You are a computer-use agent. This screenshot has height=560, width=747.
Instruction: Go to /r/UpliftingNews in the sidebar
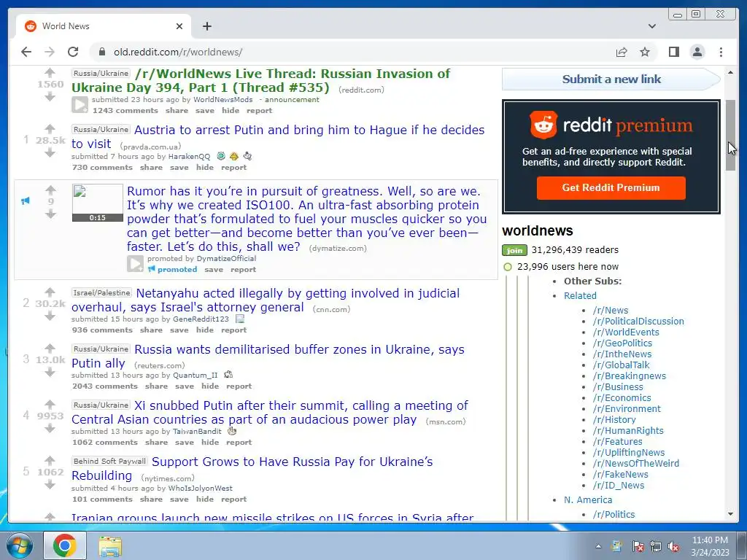[629, 452]
